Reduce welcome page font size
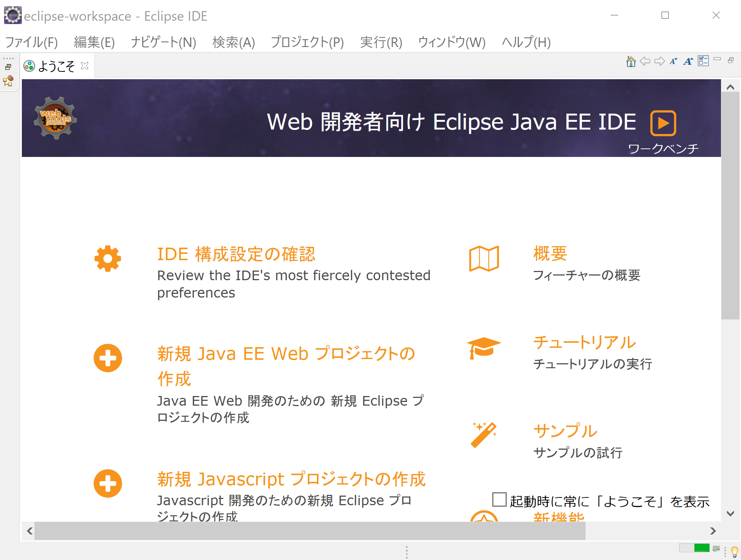Screen dimensions: 741x560 pos(673,61)
